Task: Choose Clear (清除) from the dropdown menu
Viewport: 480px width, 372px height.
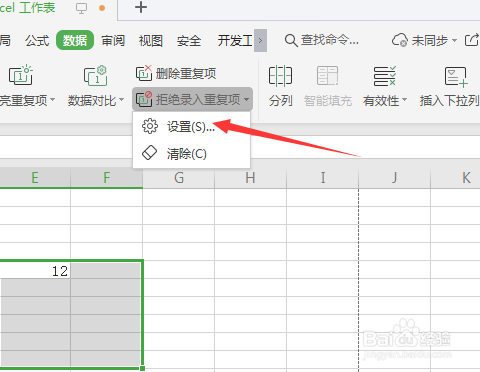Action: [x=191, y=154]
